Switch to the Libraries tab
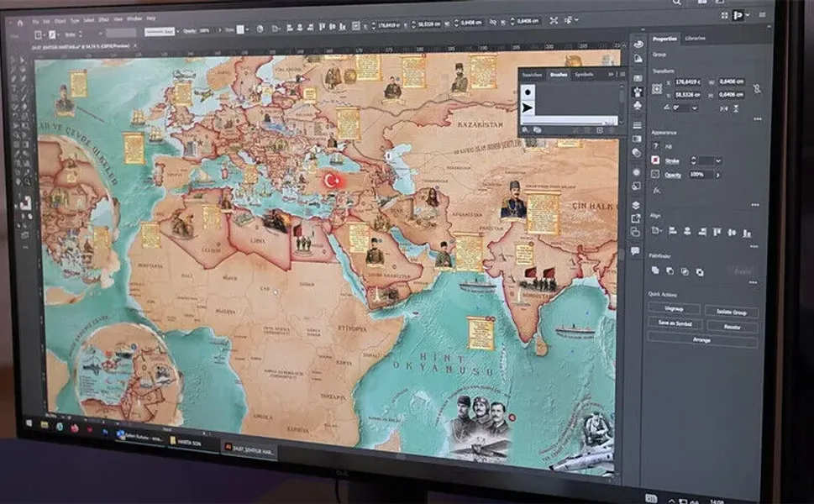The height and width of the screenshot is (504, 814). tap(695, 39)
